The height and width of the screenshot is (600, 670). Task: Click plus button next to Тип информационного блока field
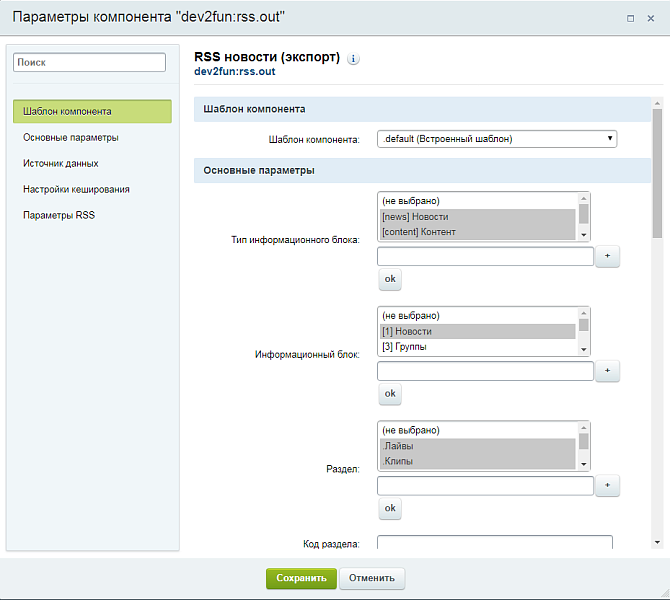(x=607, y=257)
